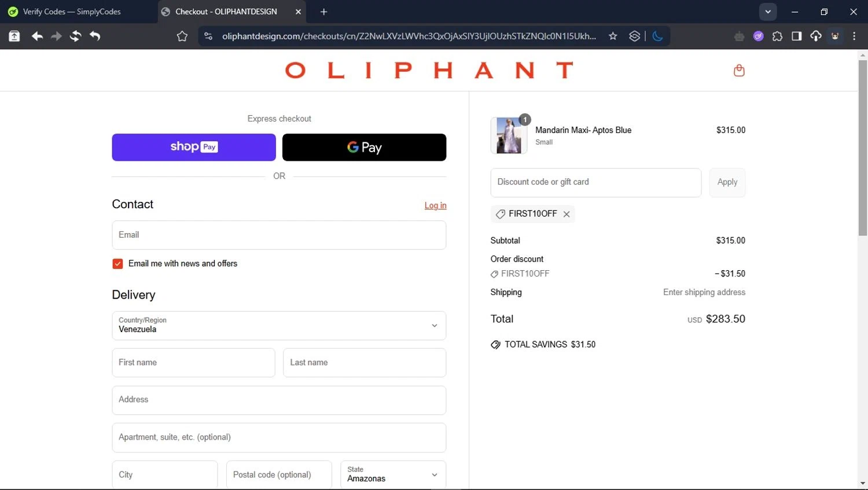This screenshot has width=868, height=490.
Task: Click the scrollbar down arrow
Action: (863, 483)
